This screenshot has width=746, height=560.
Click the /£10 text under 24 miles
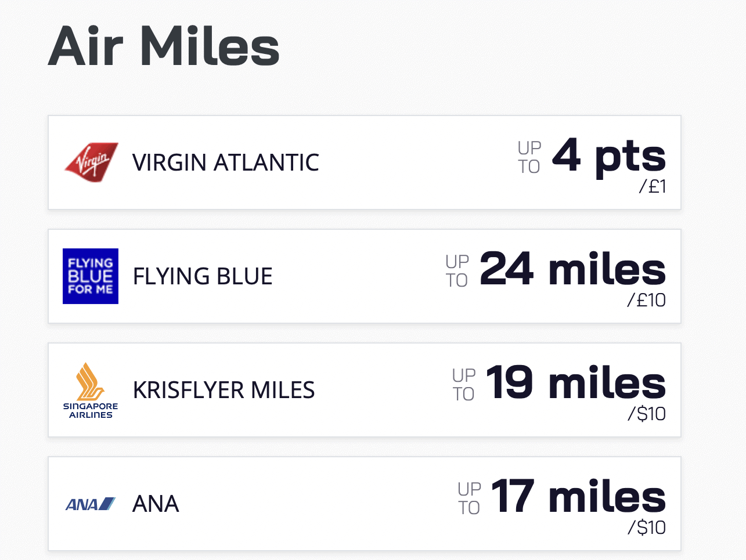point(646,300)
